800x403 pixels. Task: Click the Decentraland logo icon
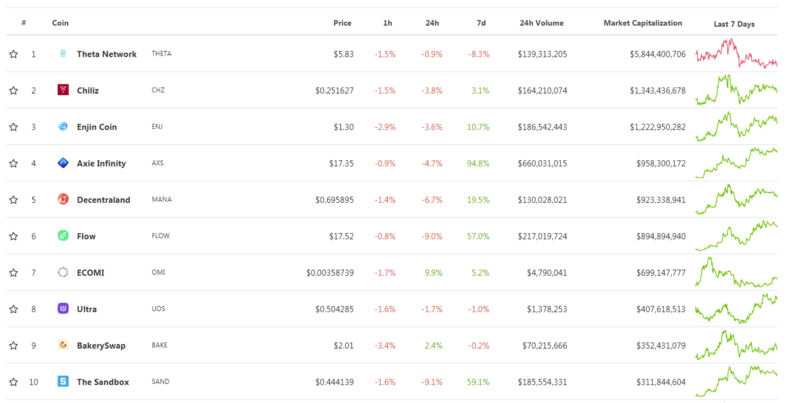(x=63, y=199)
